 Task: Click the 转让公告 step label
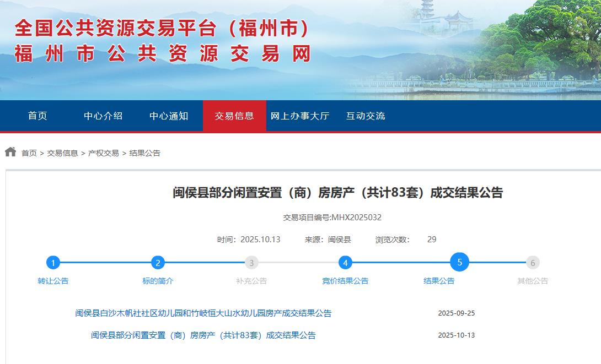pyautogui.click(x=53, y=281)
